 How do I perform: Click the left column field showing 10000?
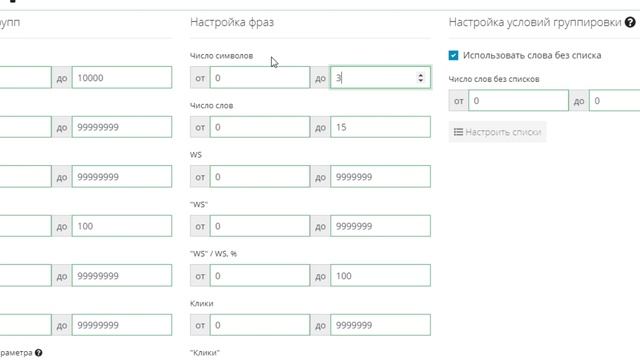coord(122,78)
